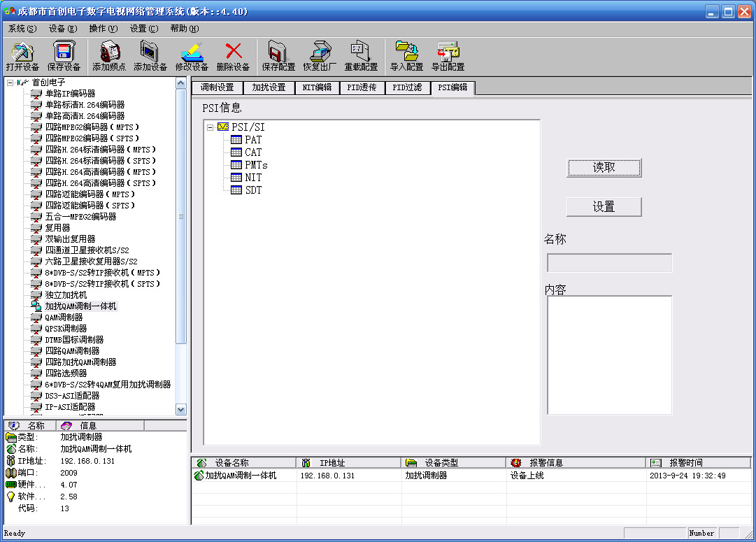756x542 pixels.
Task: Select the PSI编辑 tab
Action: tap(452, 87)
